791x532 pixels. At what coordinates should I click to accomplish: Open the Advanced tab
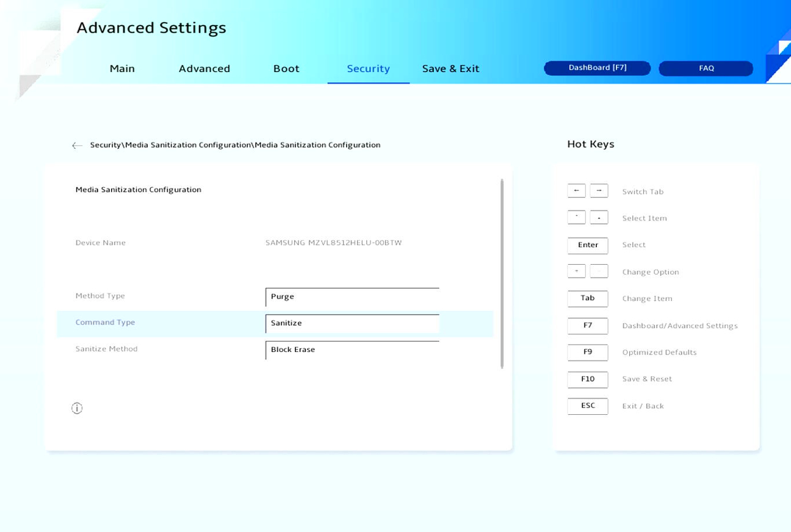(x=204, y=69)
